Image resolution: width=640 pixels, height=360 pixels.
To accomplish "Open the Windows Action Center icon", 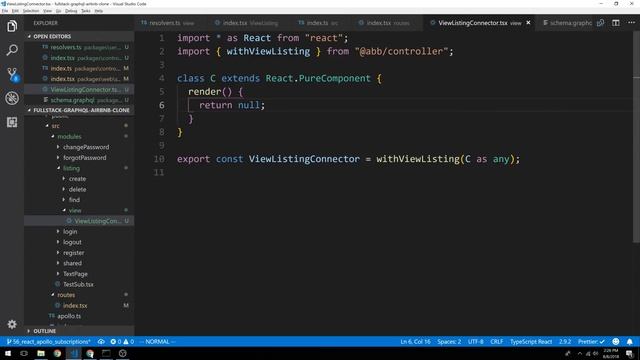I will tap(630, 353).
